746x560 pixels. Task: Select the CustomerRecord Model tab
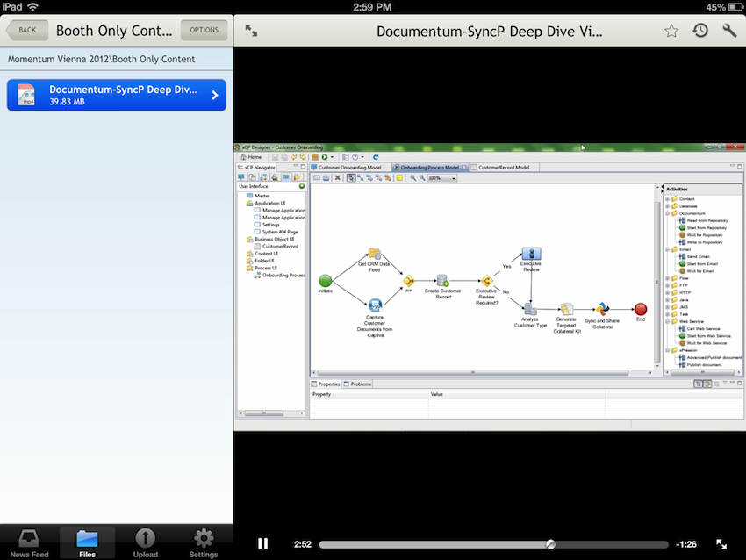(504, 168)
